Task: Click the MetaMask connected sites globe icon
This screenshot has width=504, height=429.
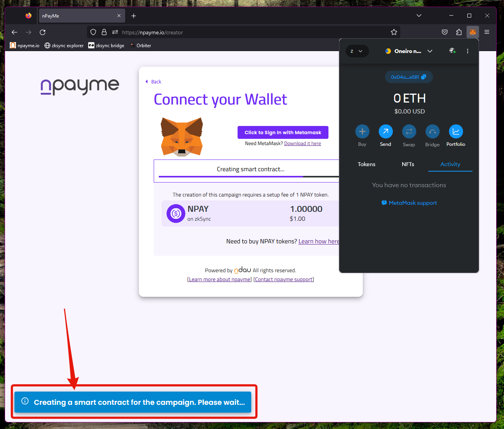Action: pyautogui.click(x=453, y=51)
